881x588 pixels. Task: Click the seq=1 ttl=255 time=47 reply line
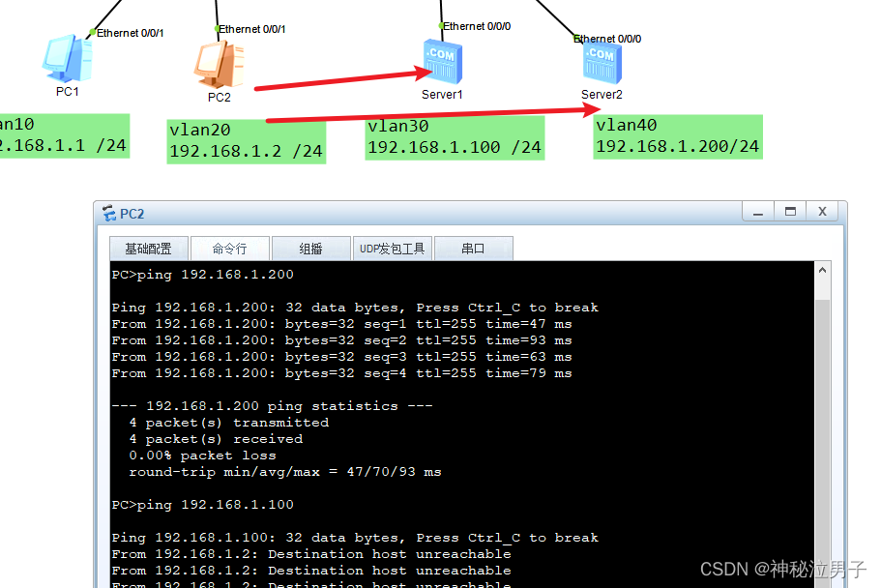pos(341,324)
